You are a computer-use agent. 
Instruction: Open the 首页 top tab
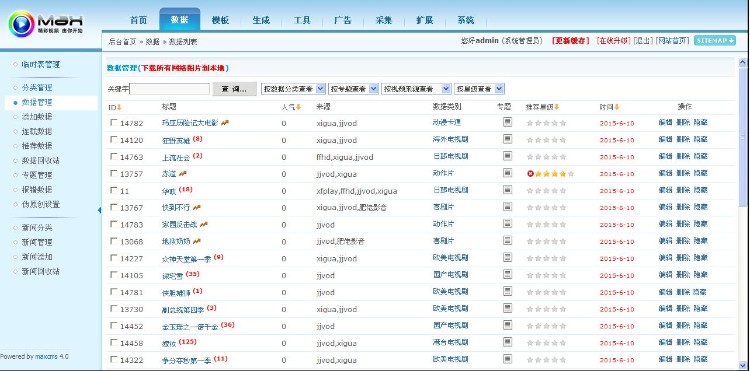tap(139, 20)
